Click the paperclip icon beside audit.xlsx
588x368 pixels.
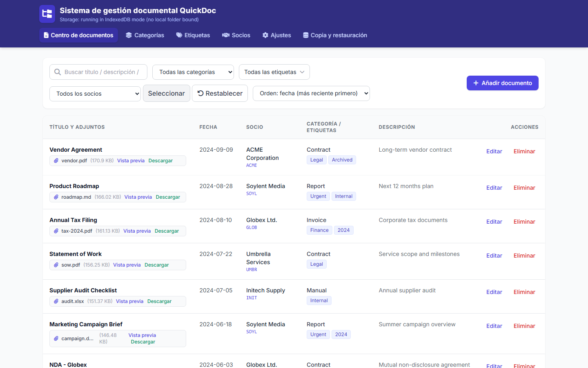click(56, 301)
